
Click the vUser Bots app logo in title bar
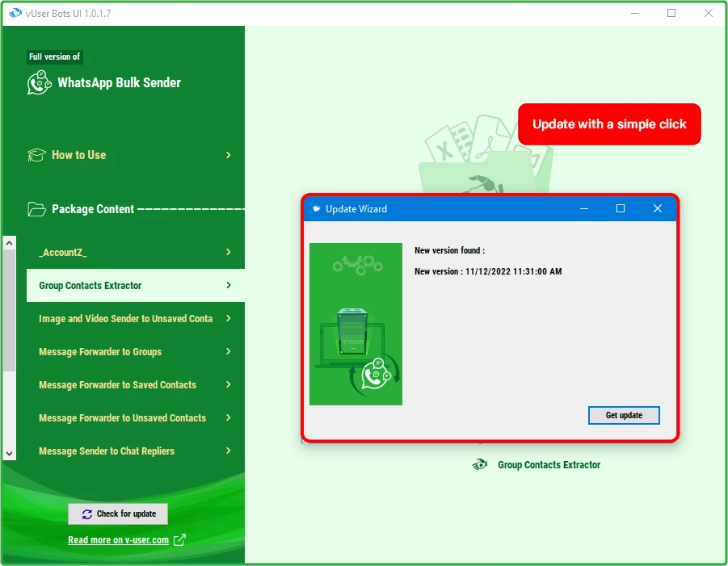click(x=15, y=13)
